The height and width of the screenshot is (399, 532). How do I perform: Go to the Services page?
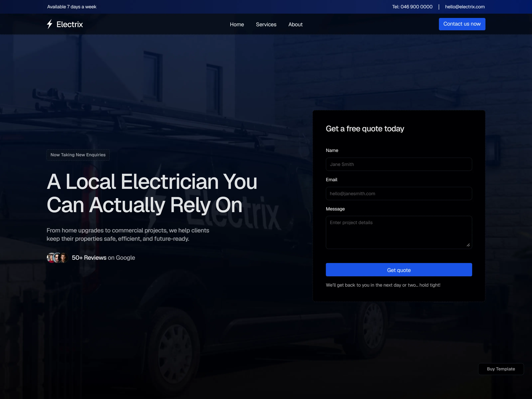[266, 25]
